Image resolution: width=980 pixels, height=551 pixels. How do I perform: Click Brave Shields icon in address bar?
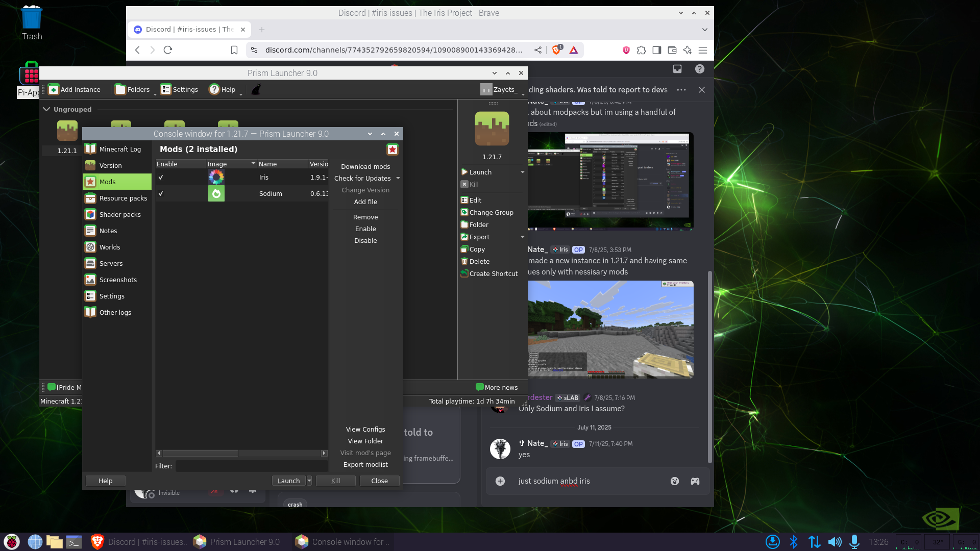click(x=556, y=49)
